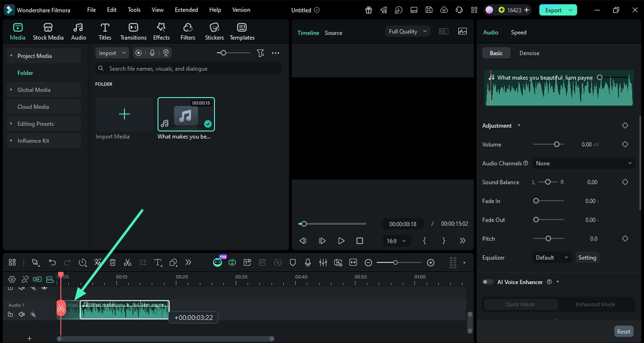Open the Transitions panel
This screenshot has height=343, width=644.
pos(133,32)
